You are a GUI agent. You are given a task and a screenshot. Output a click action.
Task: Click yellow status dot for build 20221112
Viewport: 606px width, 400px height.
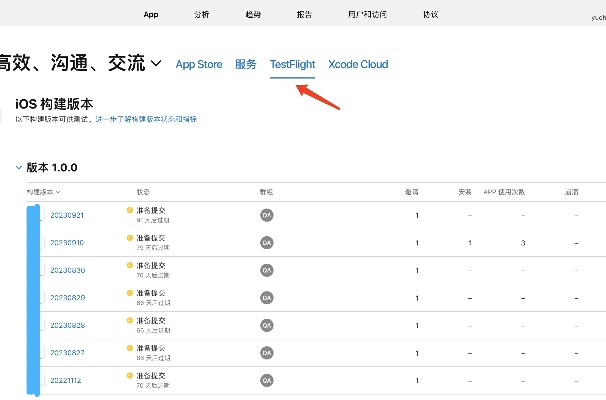(x=130, y=375)
